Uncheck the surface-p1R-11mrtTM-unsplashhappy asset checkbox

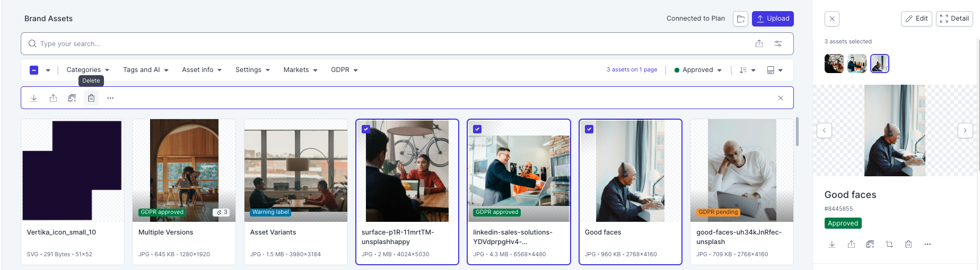[x=366, y=129]
